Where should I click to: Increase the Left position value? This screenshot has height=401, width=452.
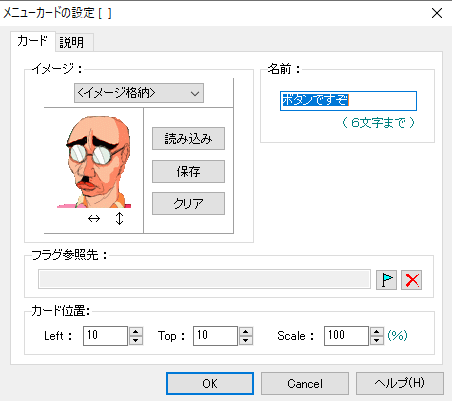[x=136, y=332]
